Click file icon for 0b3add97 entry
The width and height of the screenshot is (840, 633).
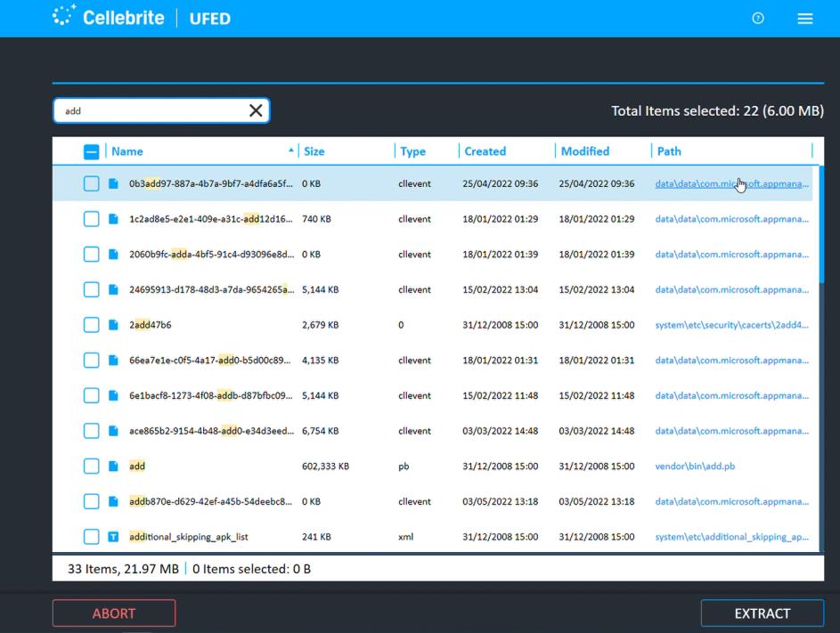pos(113,183)
